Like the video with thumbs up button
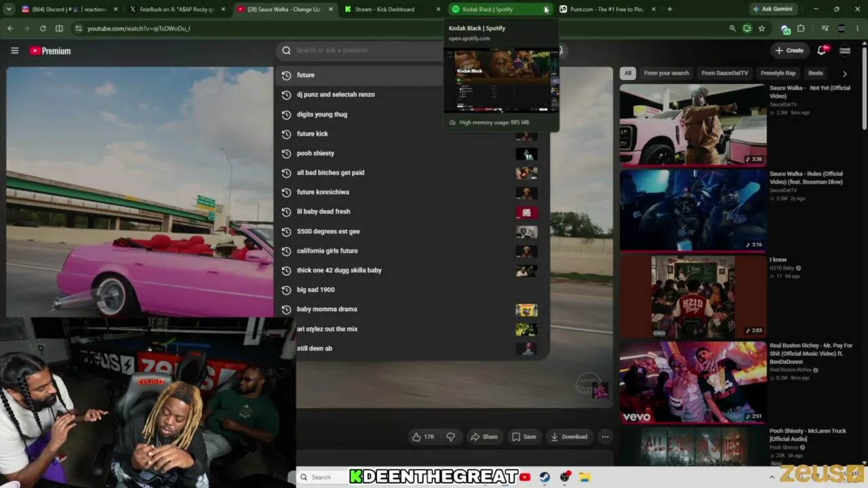Viewport: 868px width, 488px height. (423, 437)
